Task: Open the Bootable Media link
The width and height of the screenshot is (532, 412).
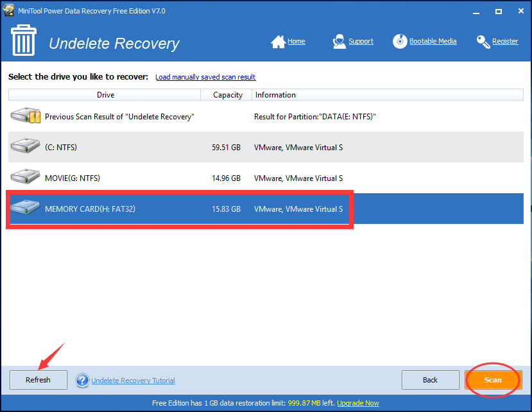Action: click(433, 42)
